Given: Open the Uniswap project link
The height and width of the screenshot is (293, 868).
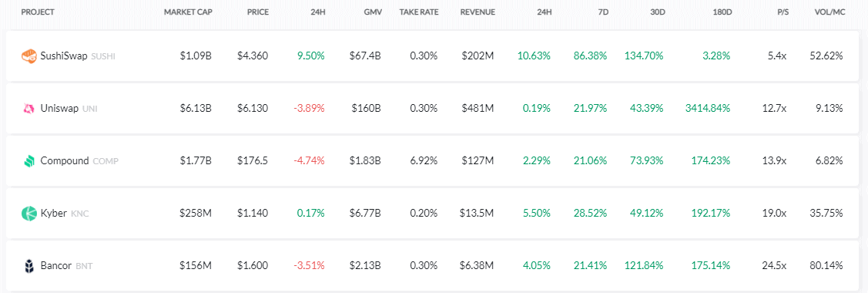Looking at the screenshot, I should [x=60, y=109].
